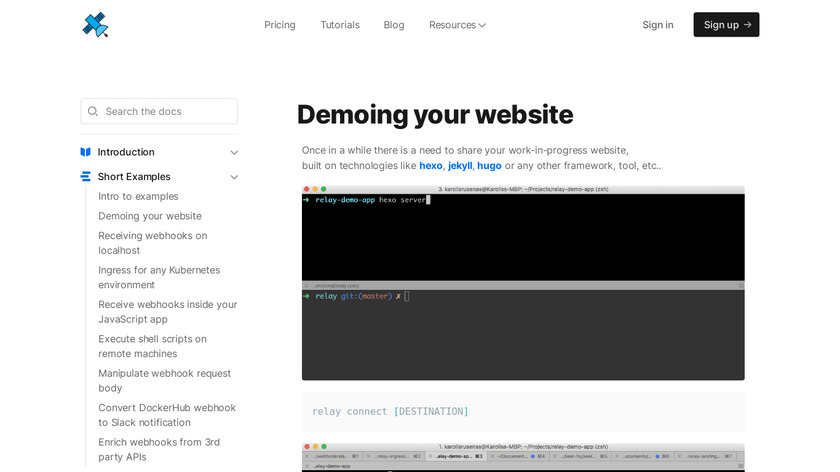Follow the hugo hyperlink
Viewport: 840px width, 472px height.
(489, 166)
